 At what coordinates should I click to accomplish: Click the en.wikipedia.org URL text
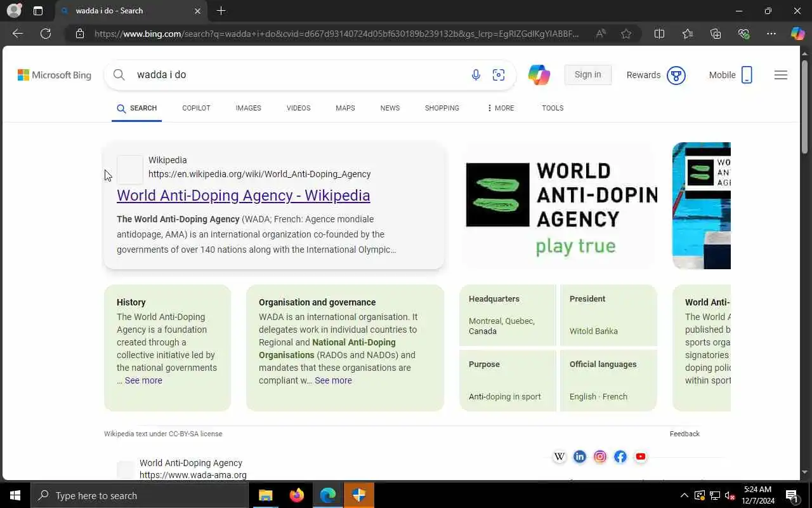tap(259, 174)
